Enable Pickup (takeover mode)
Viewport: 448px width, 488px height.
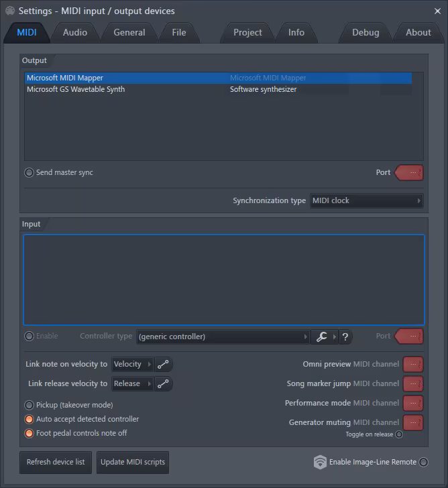[x=29, y=405]
